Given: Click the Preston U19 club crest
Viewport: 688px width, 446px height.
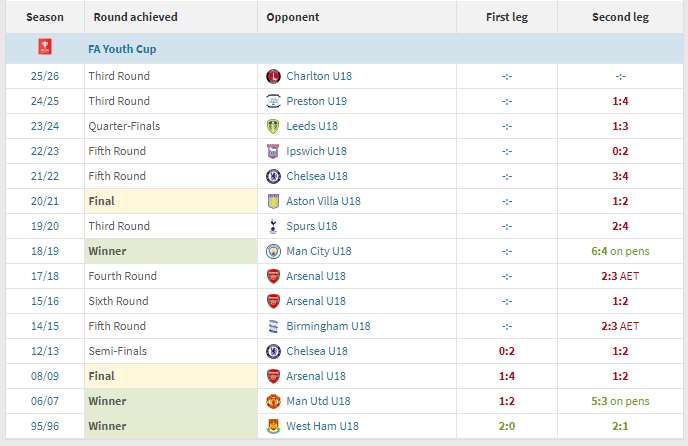Looking at the screenshot, I should pyautogui.click(x=273, y=101).
